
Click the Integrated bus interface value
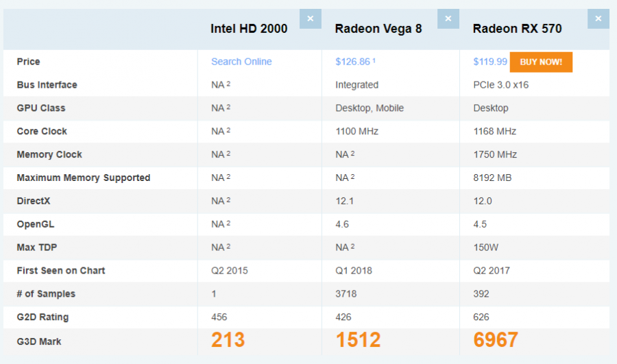357,85
